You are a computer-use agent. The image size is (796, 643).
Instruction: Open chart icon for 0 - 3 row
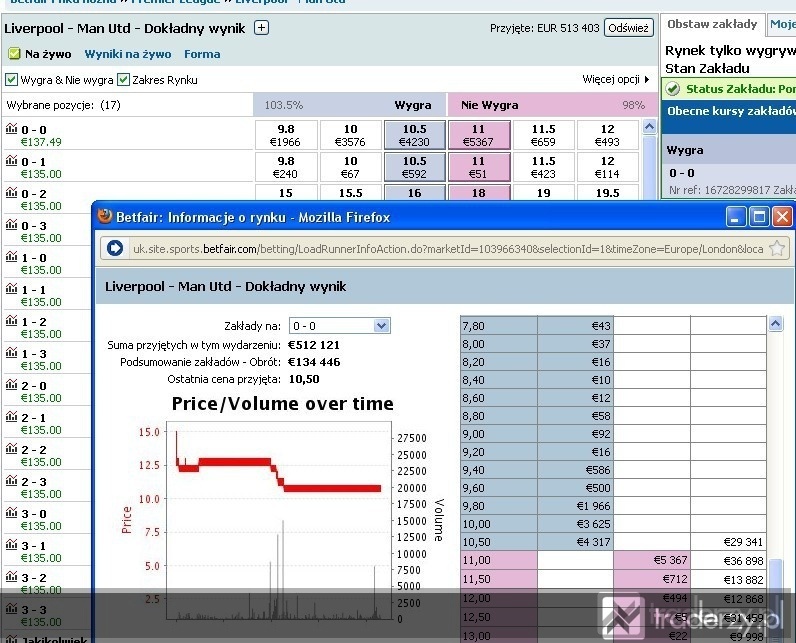(11, 225)
